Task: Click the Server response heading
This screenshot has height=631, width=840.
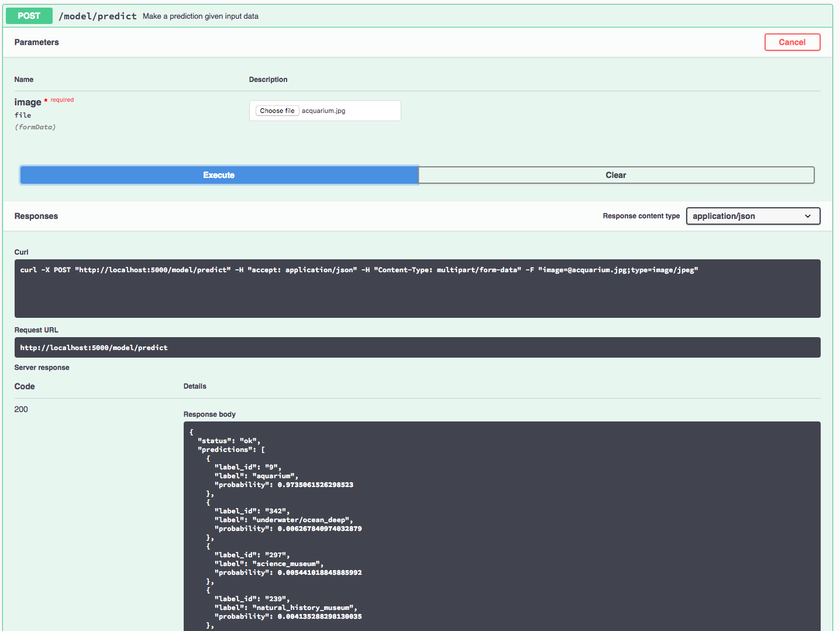Action: coord(42,368)
